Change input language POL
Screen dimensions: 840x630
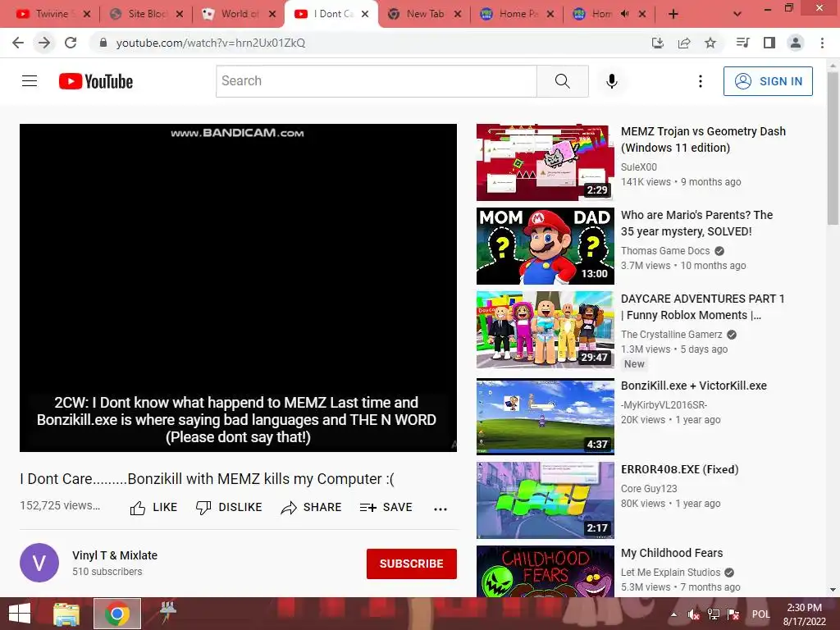pyautogui.click(x=760, y=614)
